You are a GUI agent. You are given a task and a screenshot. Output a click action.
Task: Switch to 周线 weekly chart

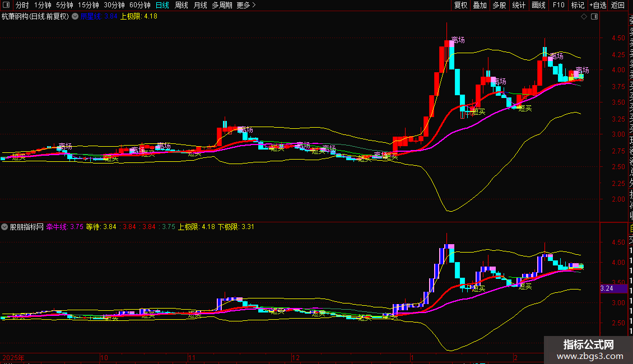[181, 5]
